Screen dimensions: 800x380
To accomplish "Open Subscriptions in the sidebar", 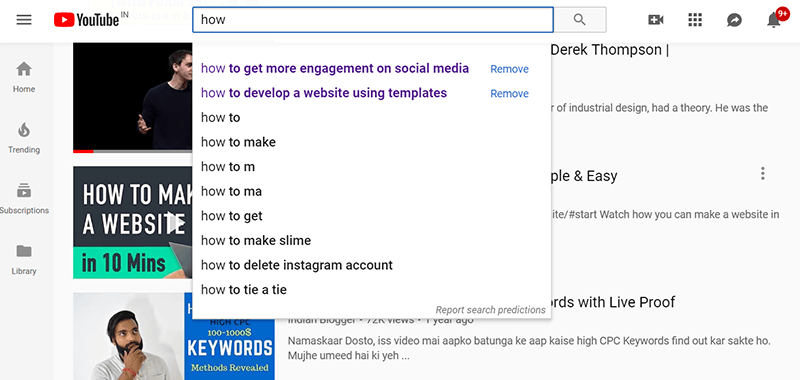I will tap(24, 198).
